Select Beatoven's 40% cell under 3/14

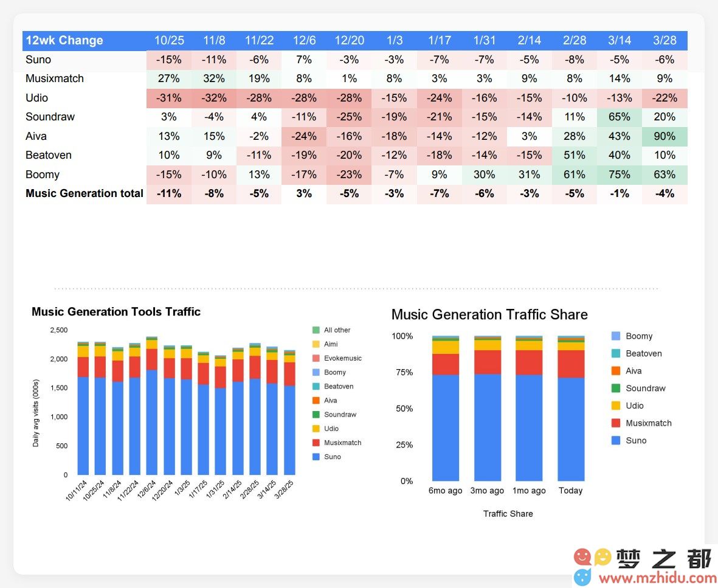(x=619, y=155)
